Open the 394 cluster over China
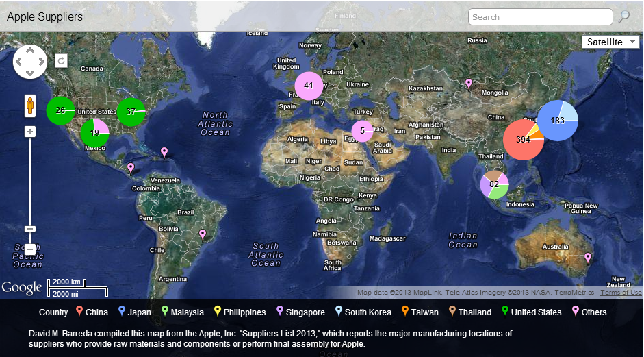644x357 pixels. tap(524, 140)
